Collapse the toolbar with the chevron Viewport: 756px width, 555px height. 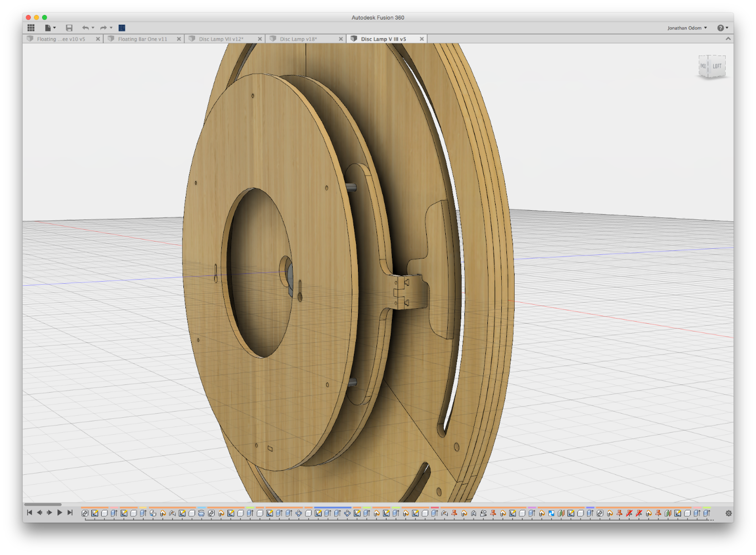point(728,39)
